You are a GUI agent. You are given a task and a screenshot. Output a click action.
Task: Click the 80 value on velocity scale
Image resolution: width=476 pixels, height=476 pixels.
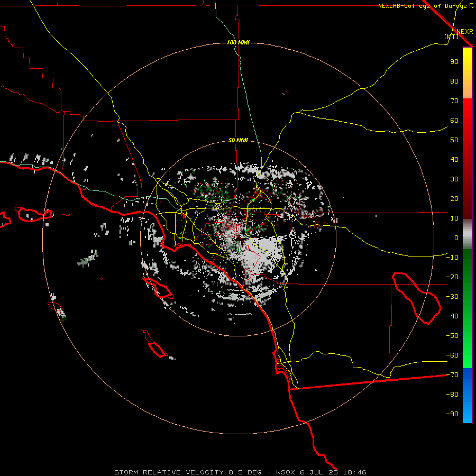454,81
